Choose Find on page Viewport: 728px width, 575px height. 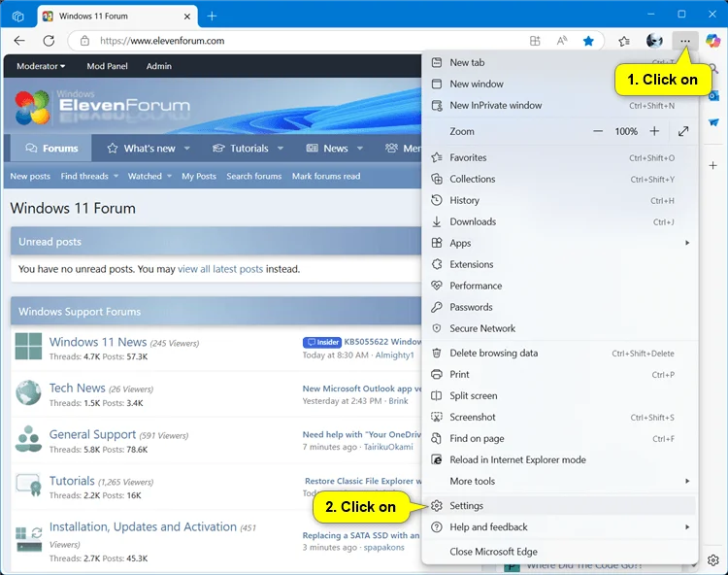click(x=560, y=438)
